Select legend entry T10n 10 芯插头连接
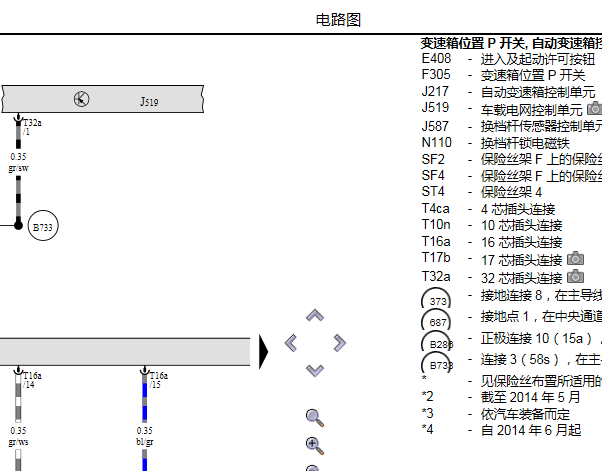The width and height of the screenshot is (602, 471). (x=492, y=225)
